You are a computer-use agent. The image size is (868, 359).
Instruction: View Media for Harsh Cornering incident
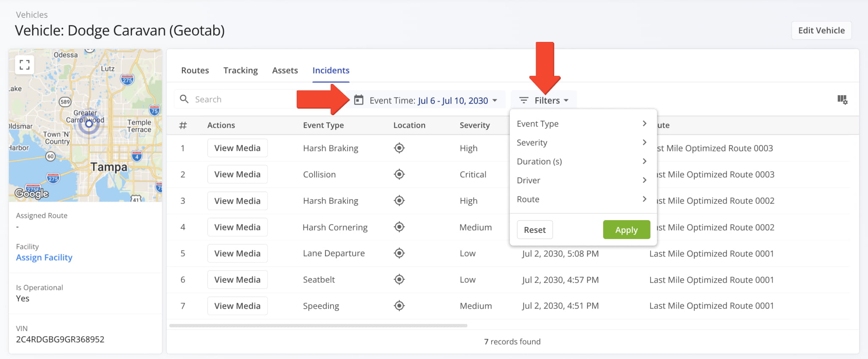pos(237,227)
